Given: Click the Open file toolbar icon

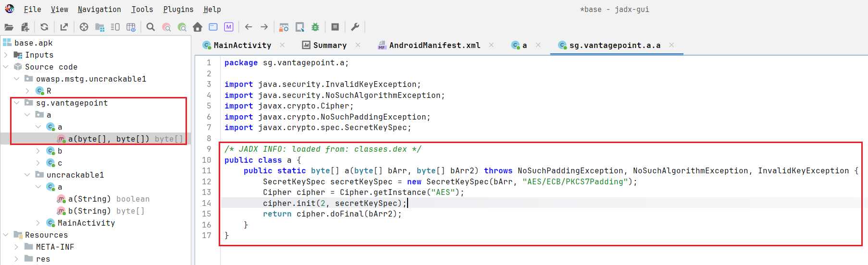Looking at the screenshot, I should [9, 27].
